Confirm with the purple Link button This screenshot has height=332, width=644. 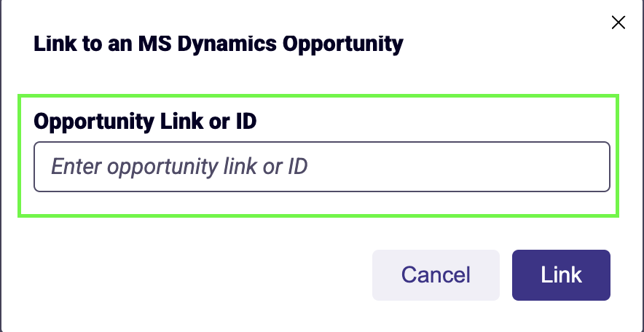pos(561,275)
